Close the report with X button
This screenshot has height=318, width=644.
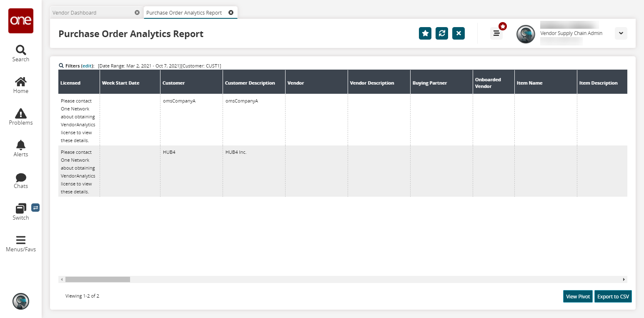point(458,33)
